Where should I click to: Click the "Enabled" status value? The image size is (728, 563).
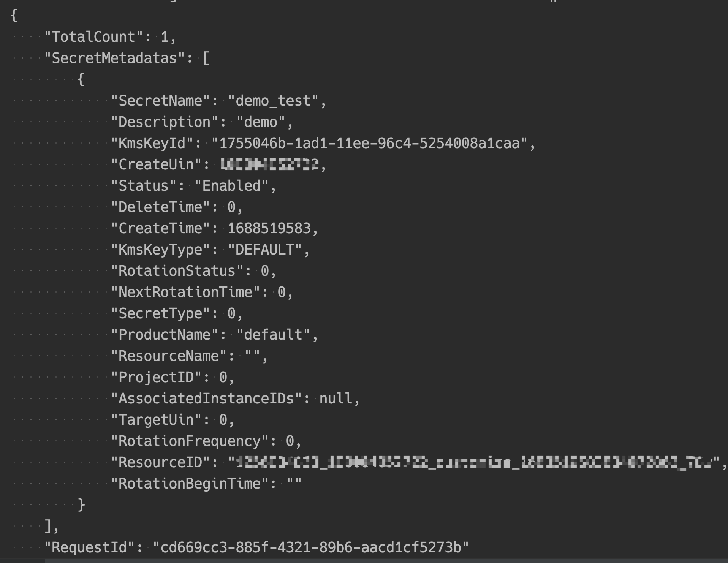point(231,186)
